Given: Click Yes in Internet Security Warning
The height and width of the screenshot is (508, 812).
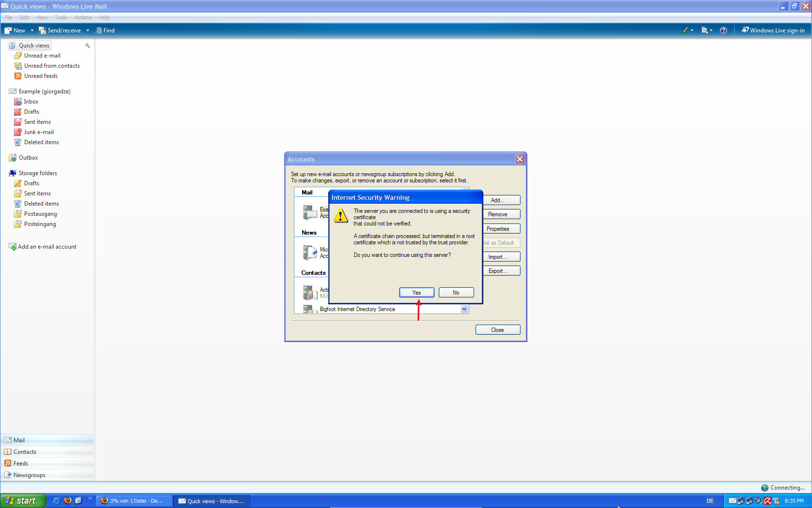Looking at the screenshot, I should coord(416,293).
